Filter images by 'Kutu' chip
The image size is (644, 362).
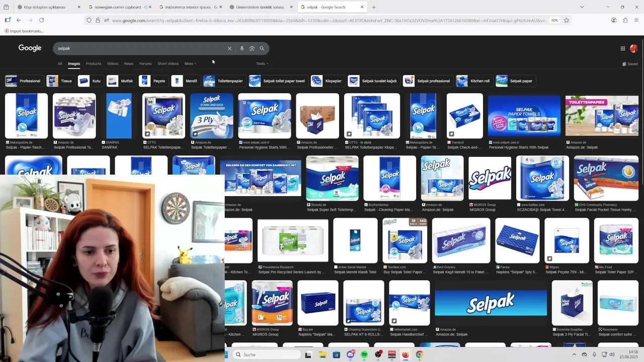pyautogui.click(x=91, y=81)
